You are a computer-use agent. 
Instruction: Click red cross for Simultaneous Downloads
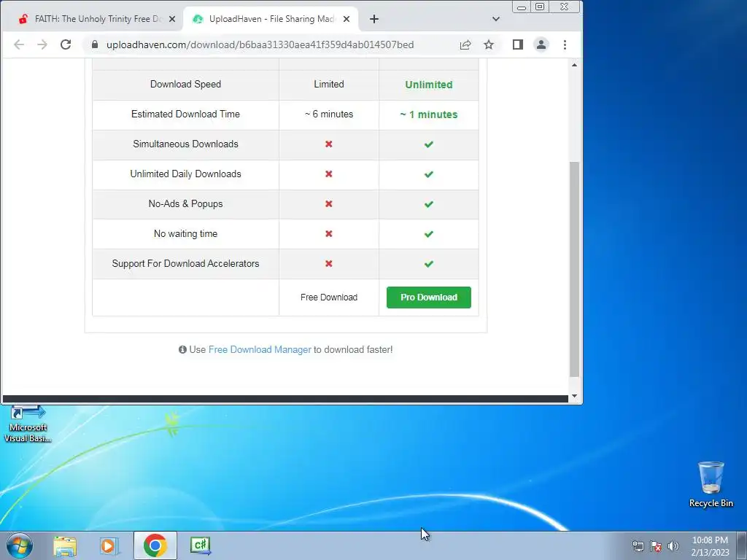point(329,144)
